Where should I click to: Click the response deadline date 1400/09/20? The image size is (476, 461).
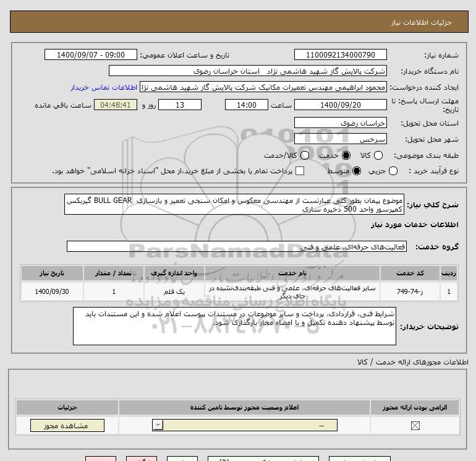[340, 105]
